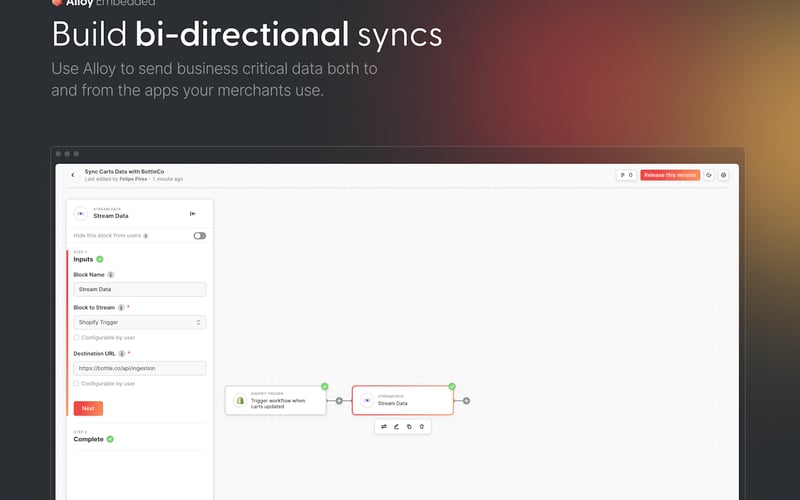800x500 pixels.
Task: Click the Stream Data icon in panel header
Action: (x=81, y=213)
